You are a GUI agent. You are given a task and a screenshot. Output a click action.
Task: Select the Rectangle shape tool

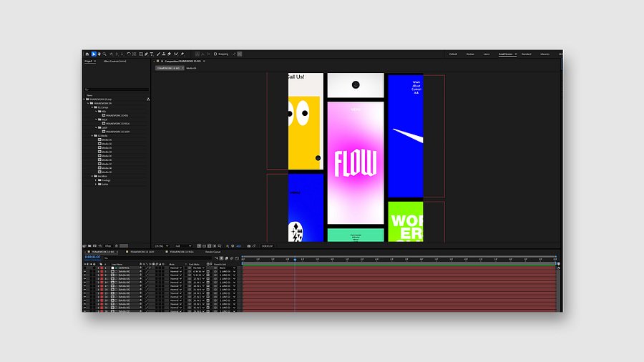tap(141, 54)
